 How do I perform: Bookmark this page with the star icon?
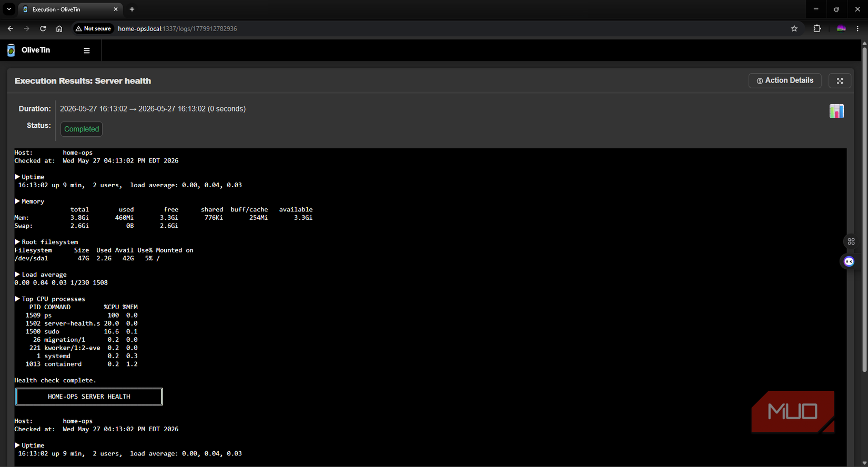click(794, 28)
